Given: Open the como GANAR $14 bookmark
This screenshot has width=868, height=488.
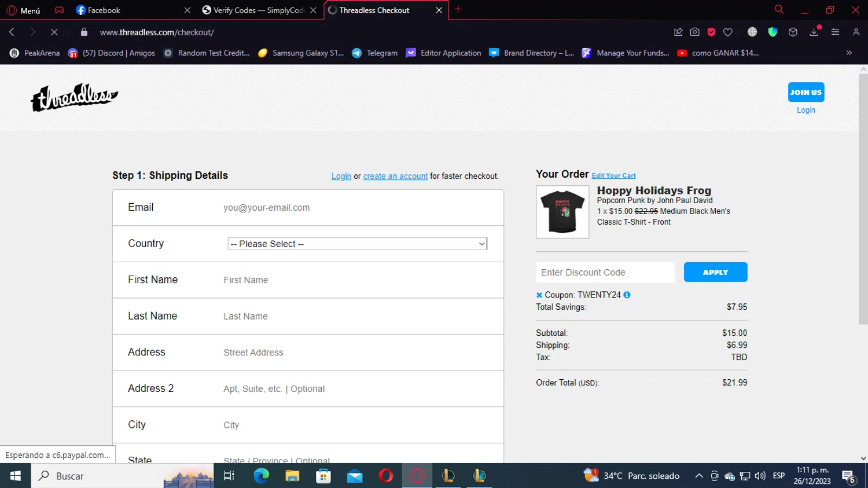Looking at the screenshot, I should (x=718, y=53).
